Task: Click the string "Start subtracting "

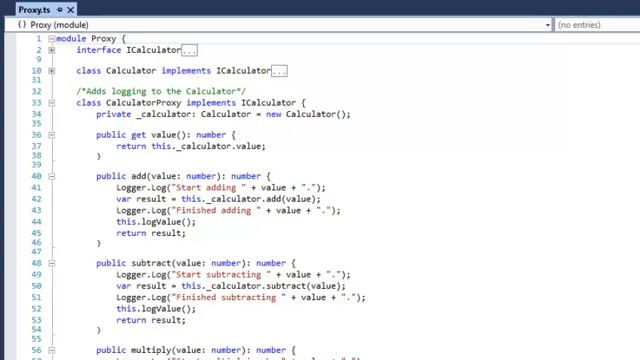Action: 221,275
